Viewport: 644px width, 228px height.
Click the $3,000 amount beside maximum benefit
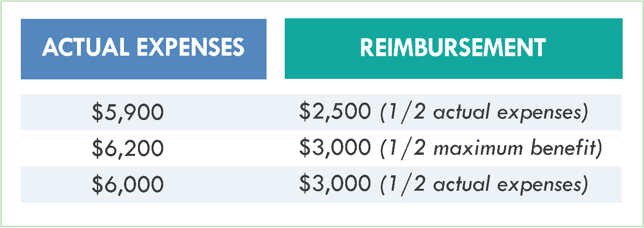pos(335,149)
